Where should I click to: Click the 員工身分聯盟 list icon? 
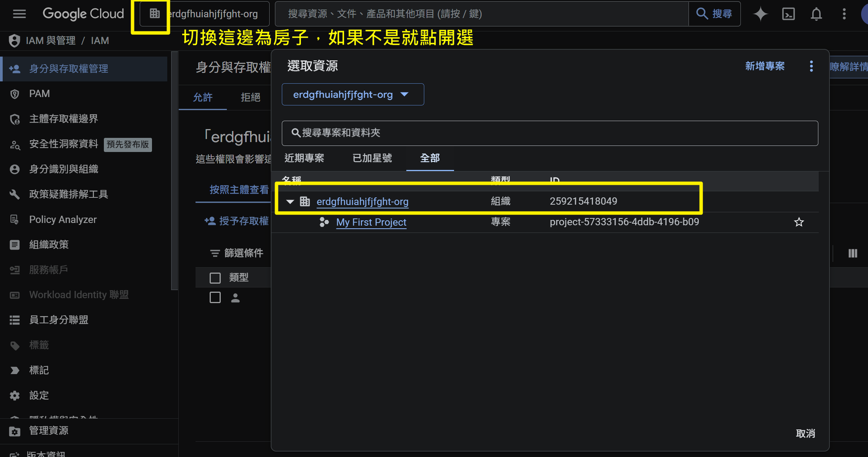tap(14, 320)
